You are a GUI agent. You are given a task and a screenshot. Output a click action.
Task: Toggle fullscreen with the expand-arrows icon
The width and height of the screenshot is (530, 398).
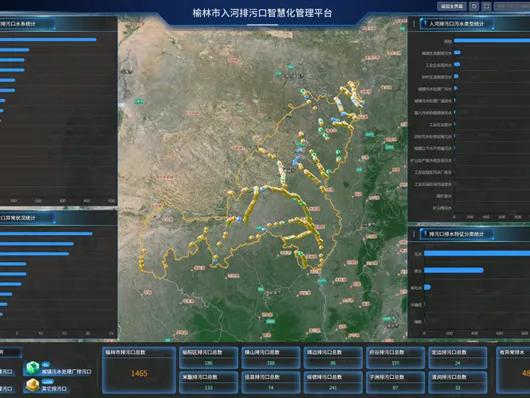[x=486, y=6]
